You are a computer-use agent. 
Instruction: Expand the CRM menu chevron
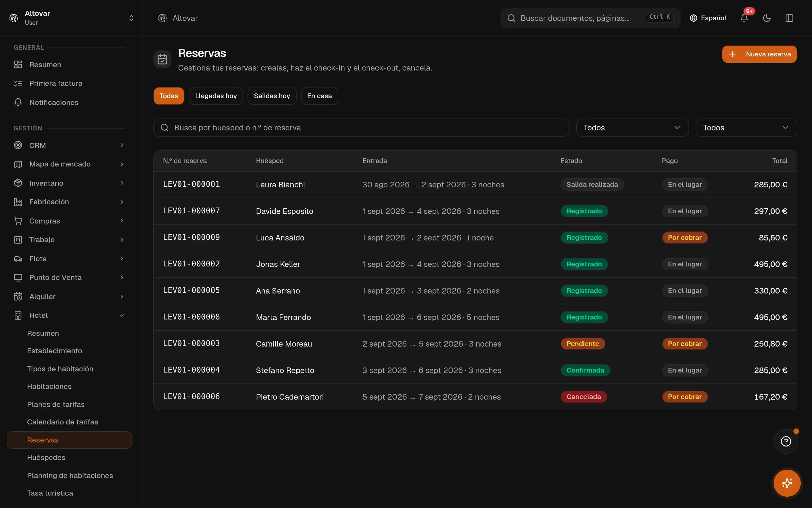(x=122, y=145)
